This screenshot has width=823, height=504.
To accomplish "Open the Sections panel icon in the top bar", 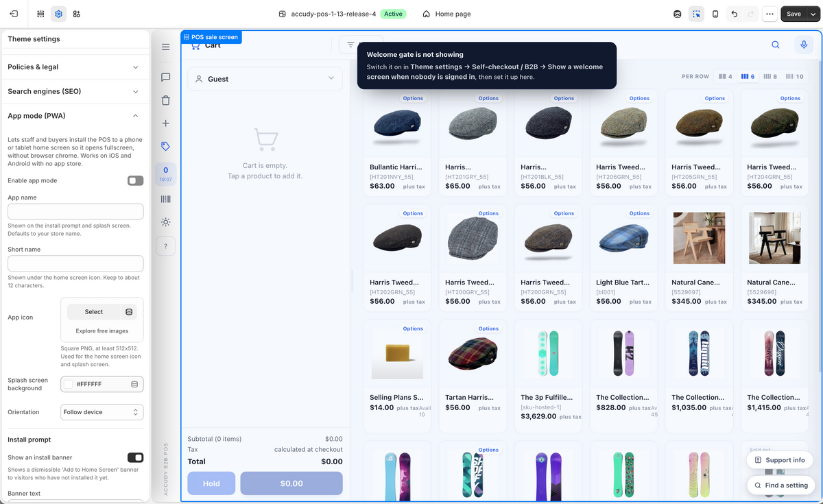I will (40, 14).
